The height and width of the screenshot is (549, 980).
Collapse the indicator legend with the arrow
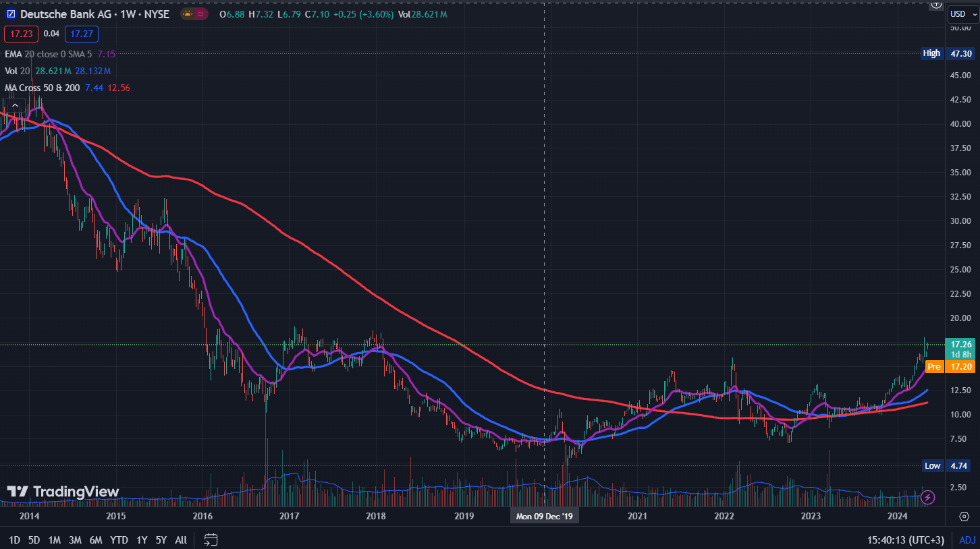tap(15, 105)
